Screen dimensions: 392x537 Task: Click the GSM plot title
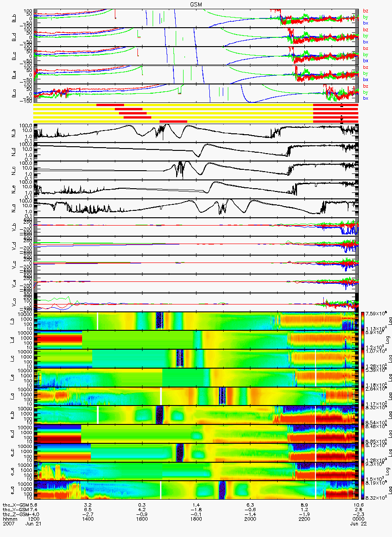[196, 4]
